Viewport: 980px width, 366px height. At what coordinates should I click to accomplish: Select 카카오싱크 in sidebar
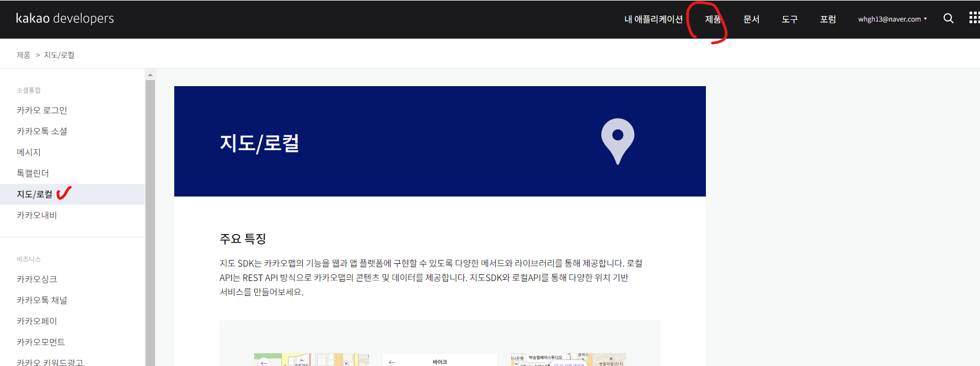(x=37, y=279)
